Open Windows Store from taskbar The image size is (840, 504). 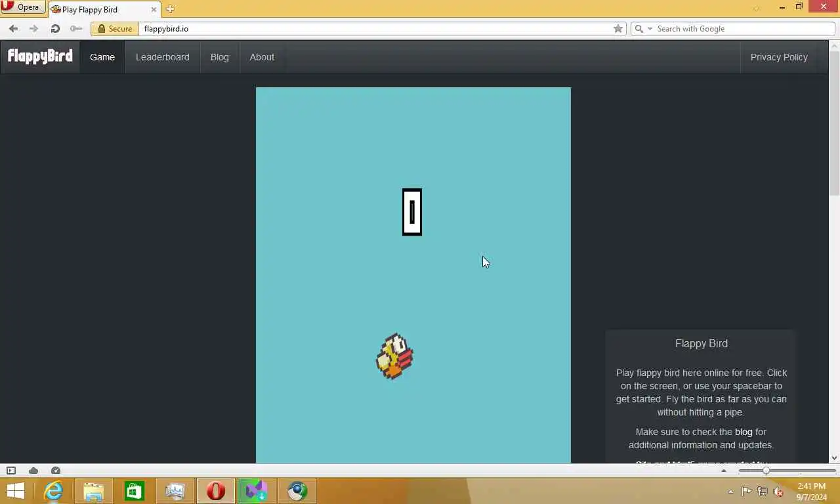tap(135, 491)
